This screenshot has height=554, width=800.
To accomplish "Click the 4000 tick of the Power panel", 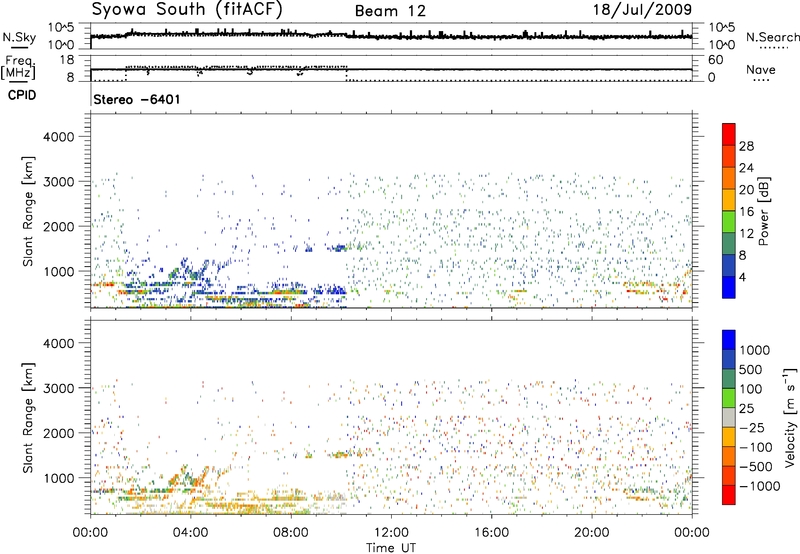I will pos(58,137).
